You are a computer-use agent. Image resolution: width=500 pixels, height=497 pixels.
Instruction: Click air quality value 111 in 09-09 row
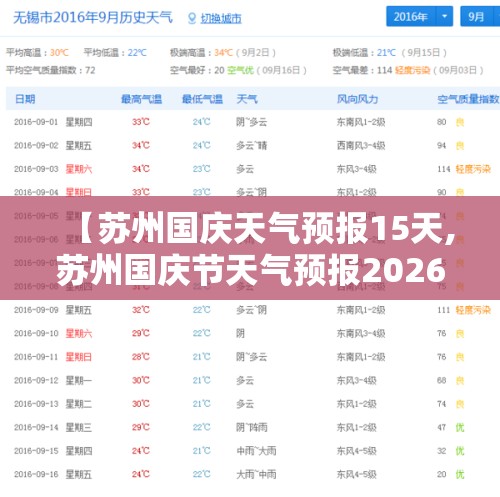coord(444,310)
